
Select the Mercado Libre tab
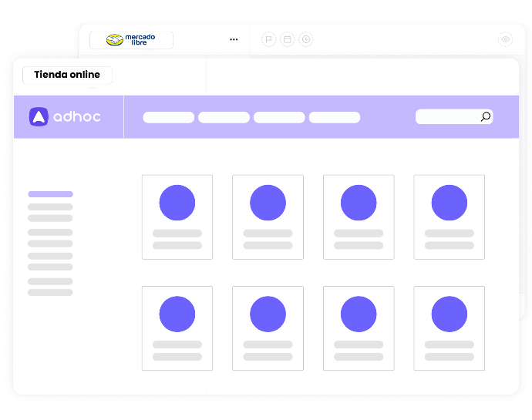click(x=131, y=39)
